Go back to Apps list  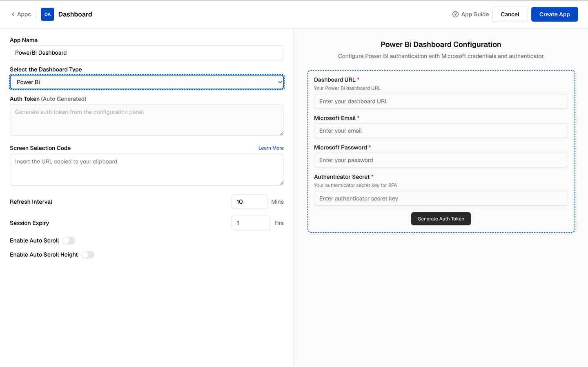[21, 14]
